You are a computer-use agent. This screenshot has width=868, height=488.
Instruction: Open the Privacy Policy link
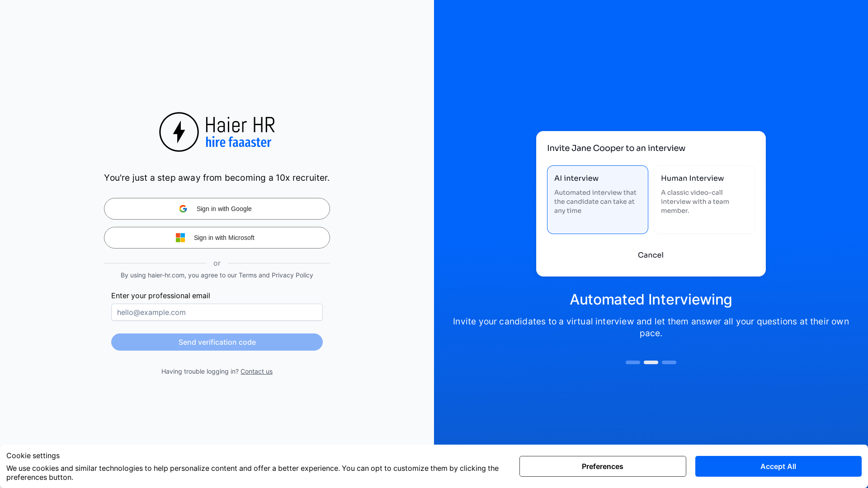tap(292, 275)
